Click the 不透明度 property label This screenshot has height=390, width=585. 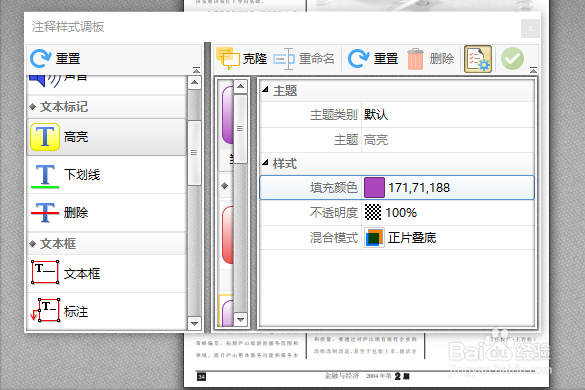pos(334,213)
